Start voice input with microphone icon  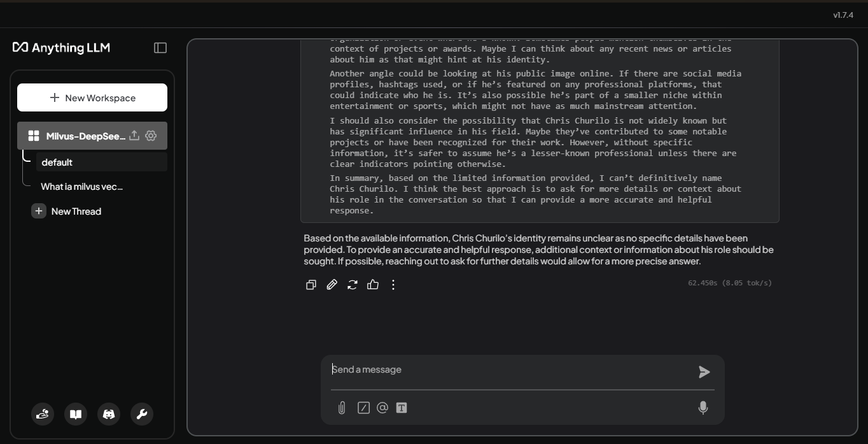(x=703, y=408)
